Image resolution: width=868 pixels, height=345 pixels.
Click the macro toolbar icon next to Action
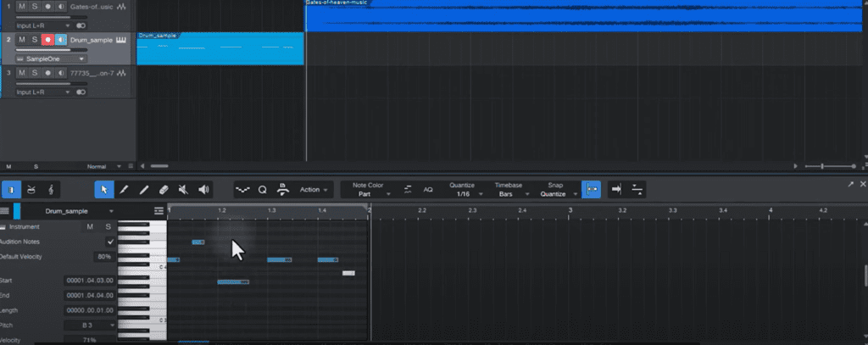pyautogui.click(x=283, y=190)
